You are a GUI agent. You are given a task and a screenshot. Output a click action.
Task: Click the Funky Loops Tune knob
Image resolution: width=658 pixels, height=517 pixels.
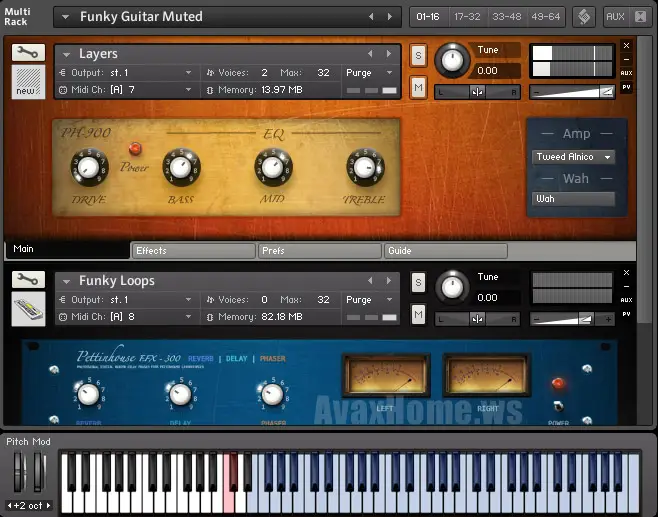(452, 287)
